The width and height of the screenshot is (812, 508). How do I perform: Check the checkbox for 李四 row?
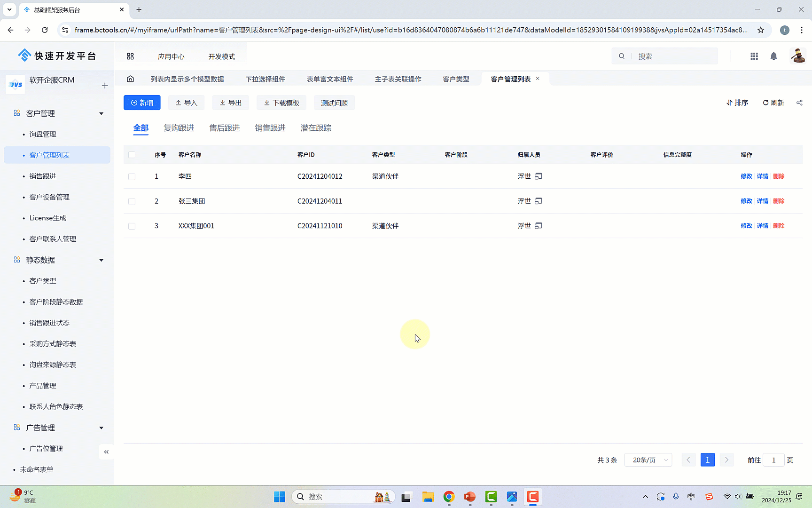click(x=132, y=176)
